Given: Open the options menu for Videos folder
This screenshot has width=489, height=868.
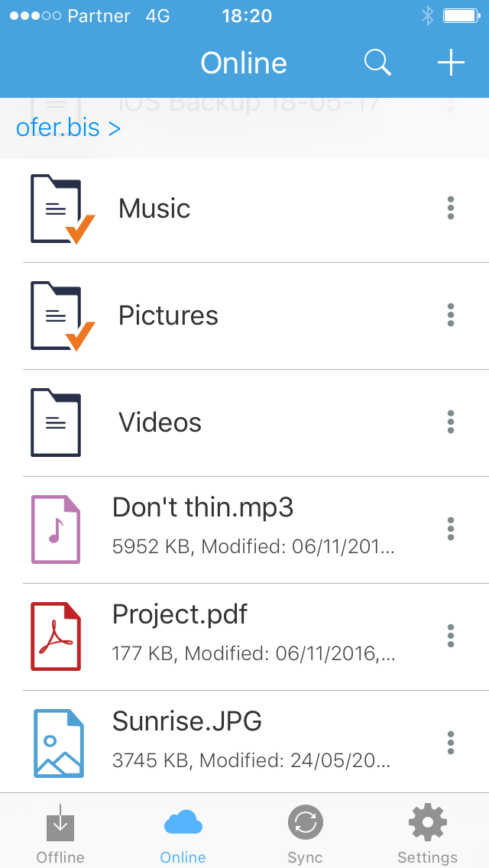Looking at the screenshot, I should tap(450, 422).
